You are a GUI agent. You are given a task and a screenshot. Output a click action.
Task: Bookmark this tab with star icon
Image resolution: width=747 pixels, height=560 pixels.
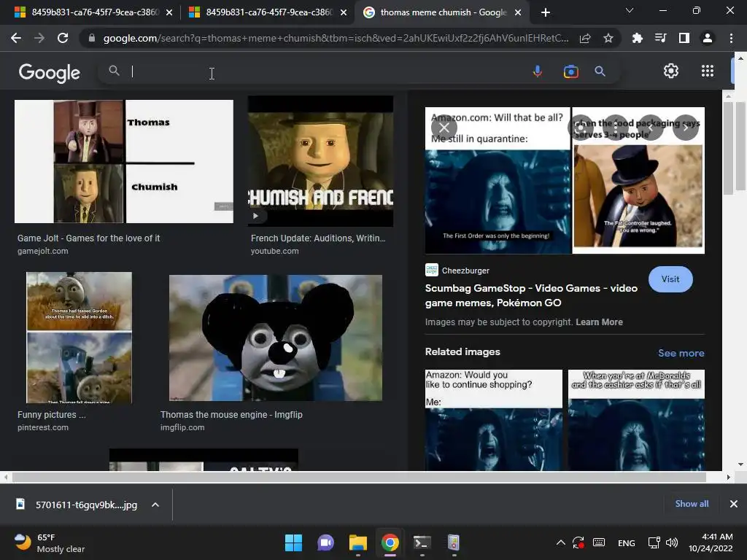(x=608, y=38)
